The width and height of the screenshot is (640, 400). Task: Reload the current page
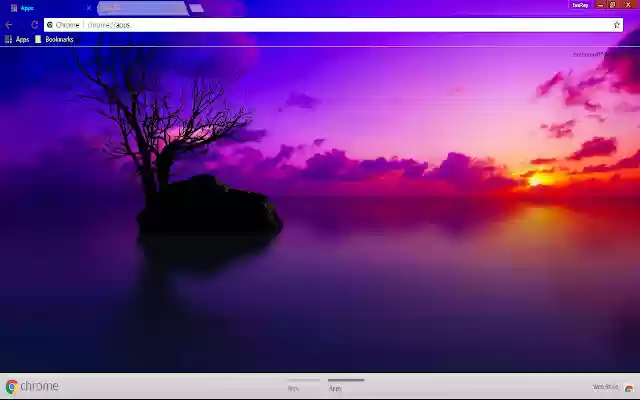[35, 25]
